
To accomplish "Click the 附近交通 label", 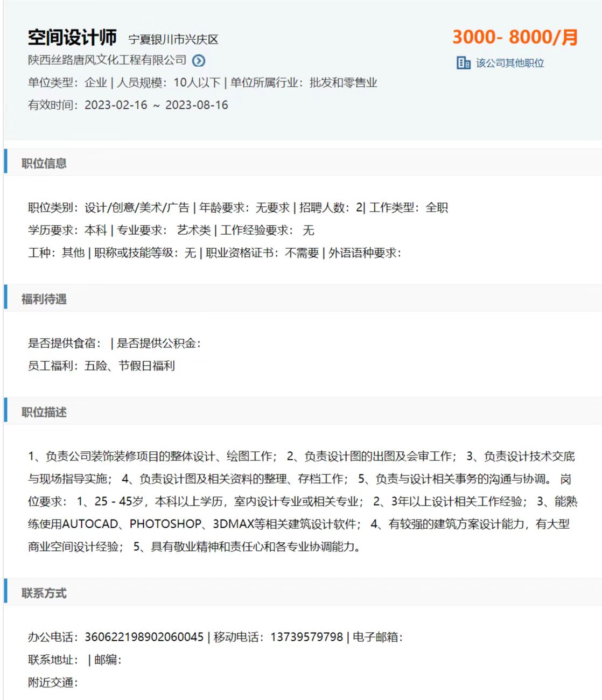I will [x=52, y=682].
